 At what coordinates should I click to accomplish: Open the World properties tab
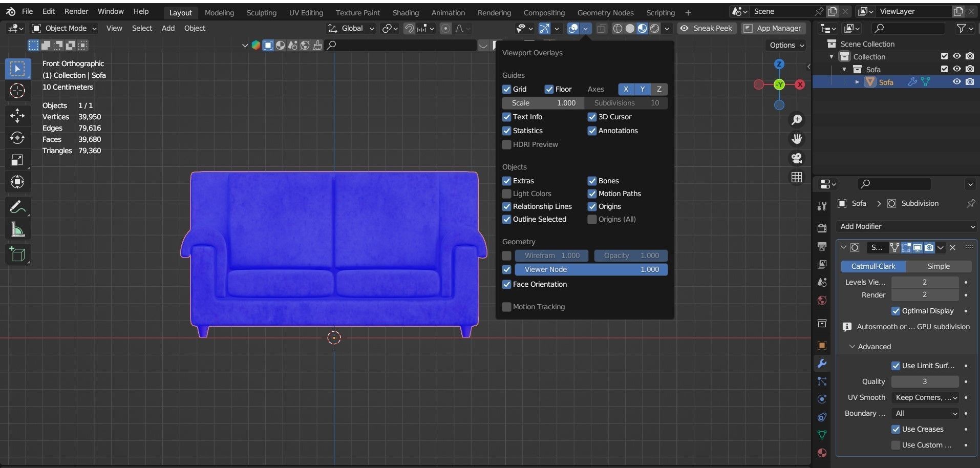pos(822,300)
